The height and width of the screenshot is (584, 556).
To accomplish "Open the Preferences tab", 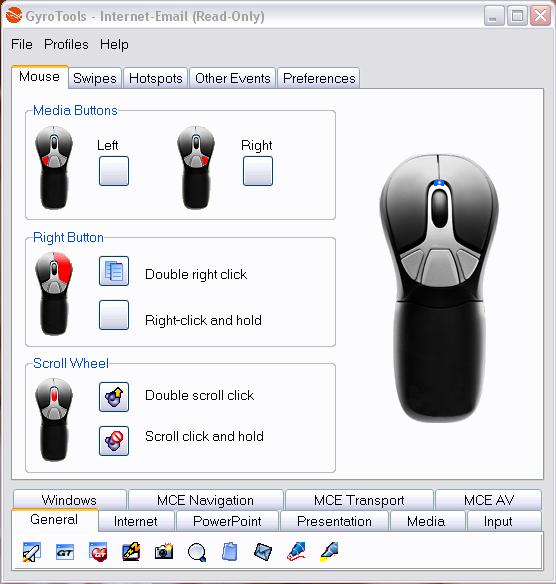I will click(319, 78).
